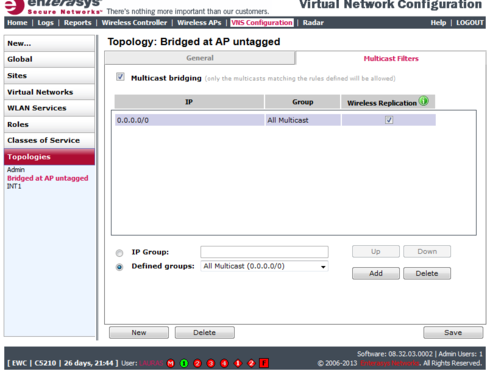Select the All Multicast group cell
Image resolution: width=490 pixels, height=374 pixels.
point(303,120)
